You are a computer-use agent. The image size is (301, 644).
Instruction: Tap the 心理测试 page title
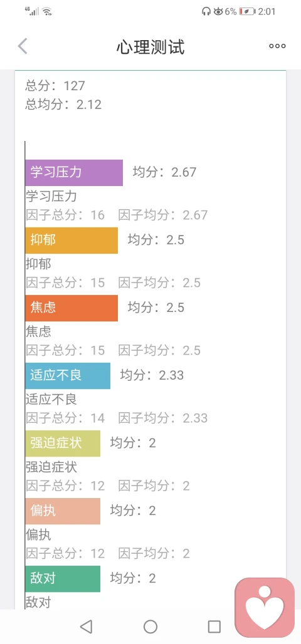pyautogui.click(x=150, y=47)
